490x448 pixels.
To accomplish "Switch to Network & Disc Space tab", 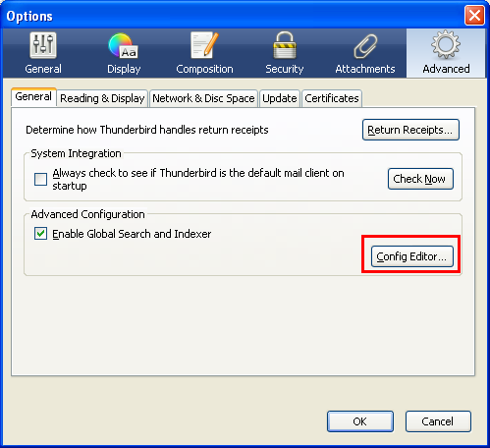I will 203,98.
